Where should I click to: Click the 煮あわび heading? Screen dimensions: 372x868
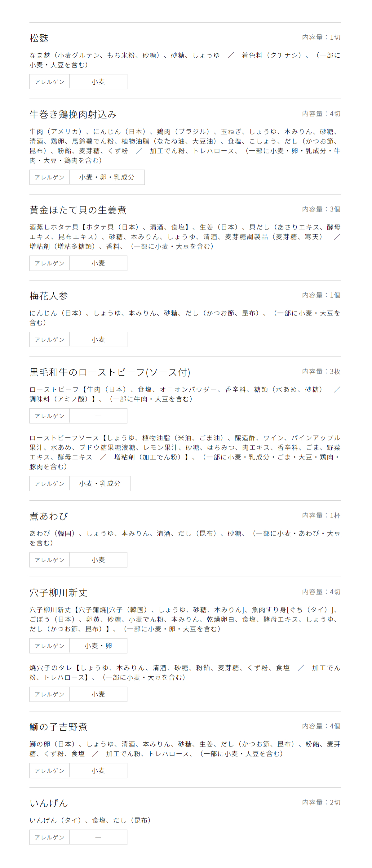49,516
